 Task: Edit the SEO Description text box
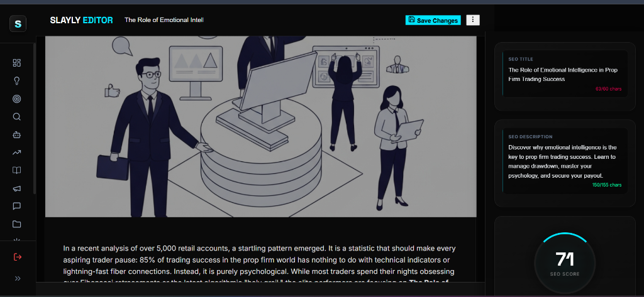point(565,161)
